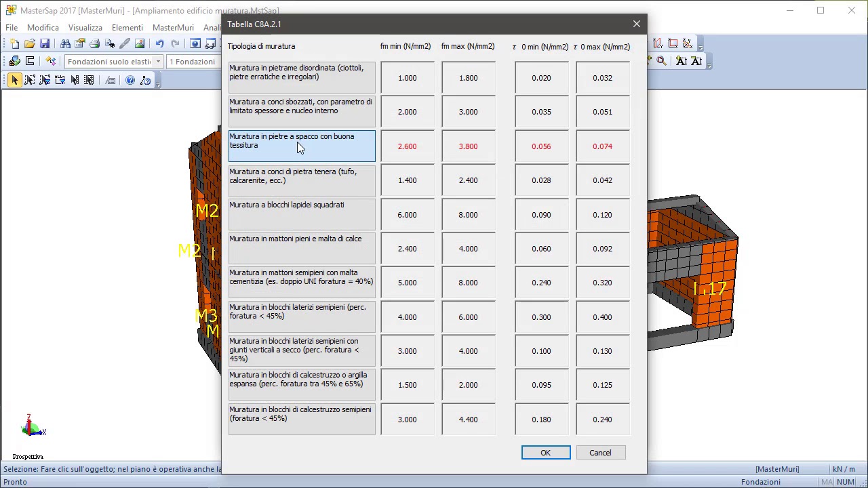Click the Print icon

point(94,43)
